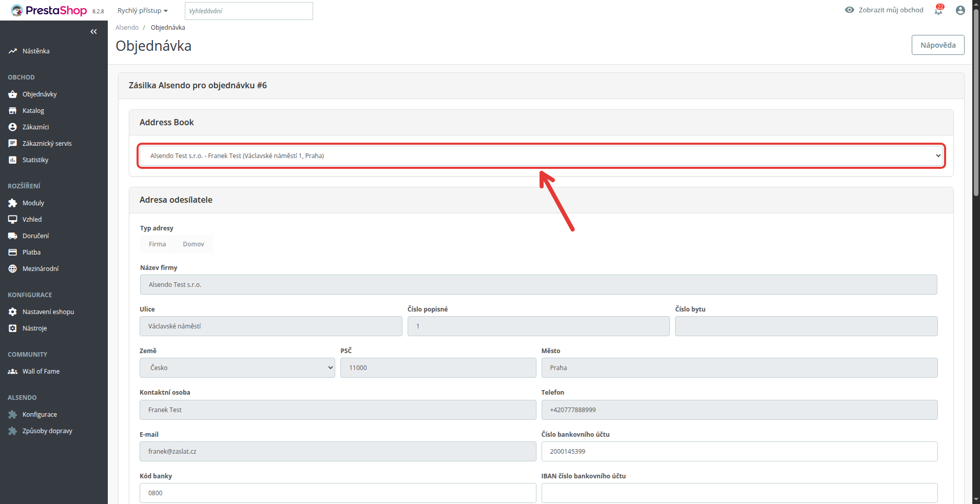This screenshot has height=504, width=980.
Task: Click the PrestaShop logo
Action: point(49,10)
